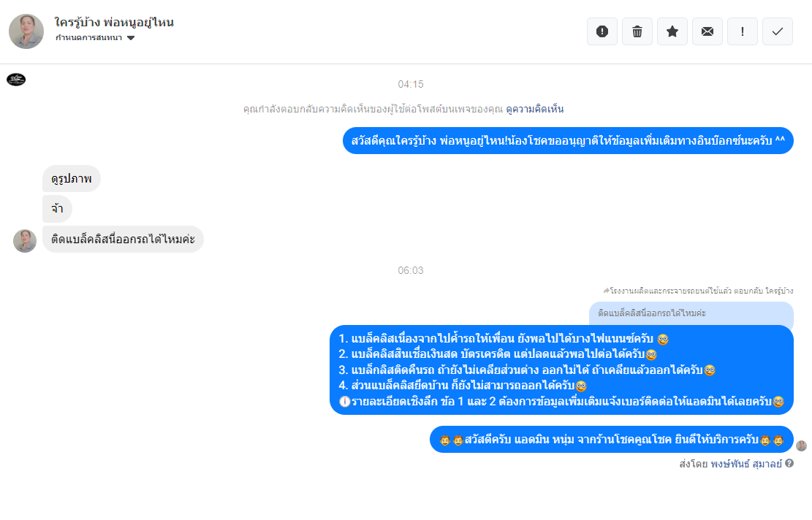Open sender profile link พงษ์พันธ์ สุมาลย์
This screenshot has height=520, width=812.
[745, 464]
